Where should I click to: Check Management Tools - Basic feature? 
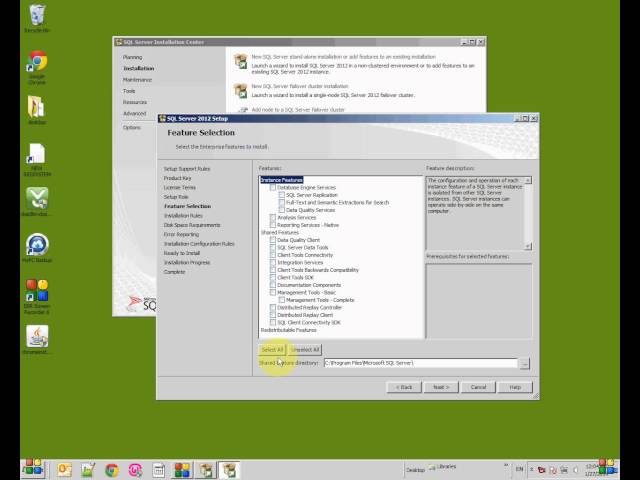[x=273, y=292]
